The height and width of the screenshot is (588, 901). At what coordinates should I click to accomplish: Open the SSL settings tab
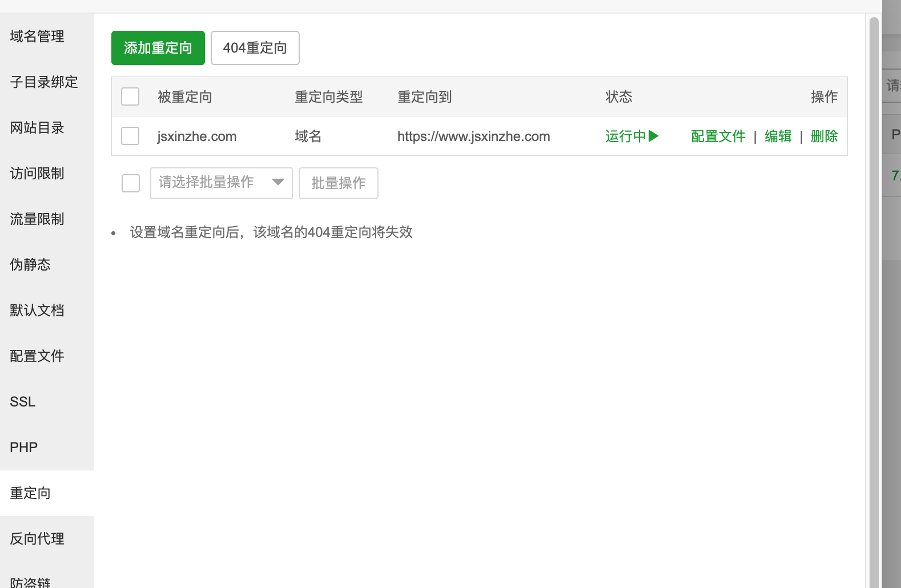point(47,402)
